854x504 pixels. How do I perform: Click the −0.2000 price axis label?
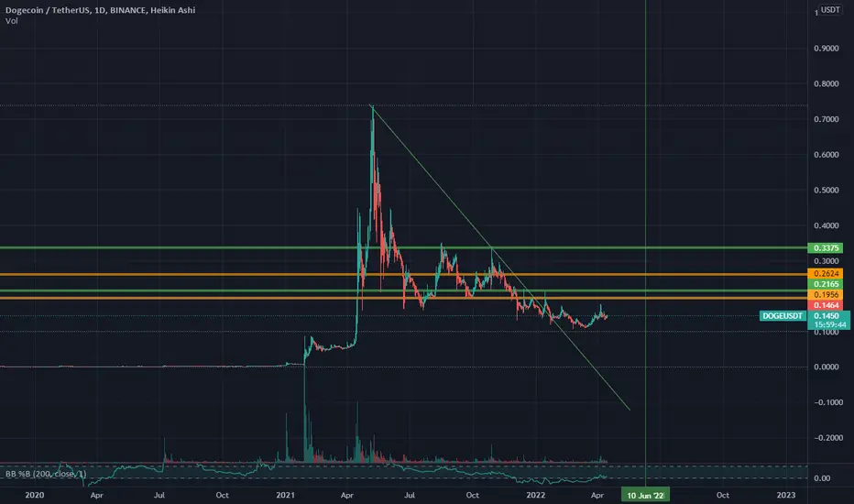[827, 438]
